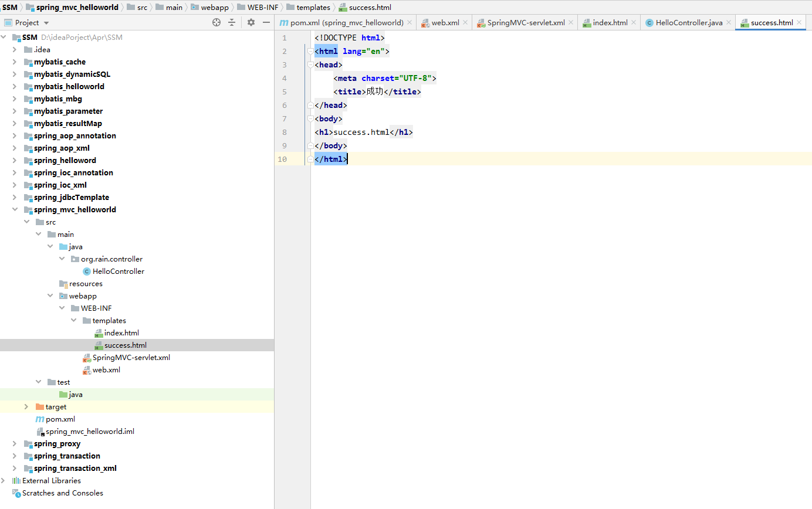
Task: Open the Project view dropdown
Action: click(46, 23)
